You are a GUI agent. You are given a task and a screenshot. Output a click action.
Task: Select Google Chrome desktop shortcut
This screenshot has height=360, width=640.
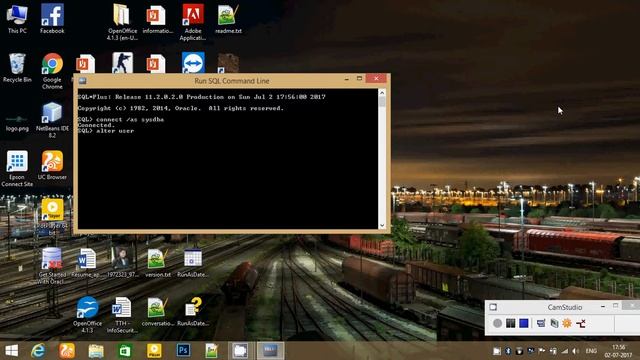pyautogui.click(x=52, y=71)
